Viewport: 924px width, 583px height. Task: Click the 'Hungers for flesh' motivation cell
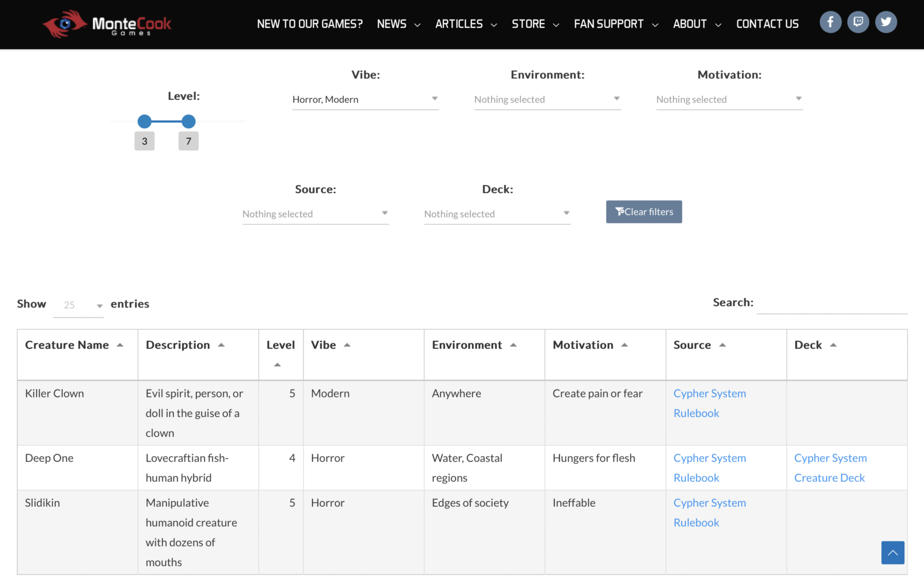tap(605, 467)
